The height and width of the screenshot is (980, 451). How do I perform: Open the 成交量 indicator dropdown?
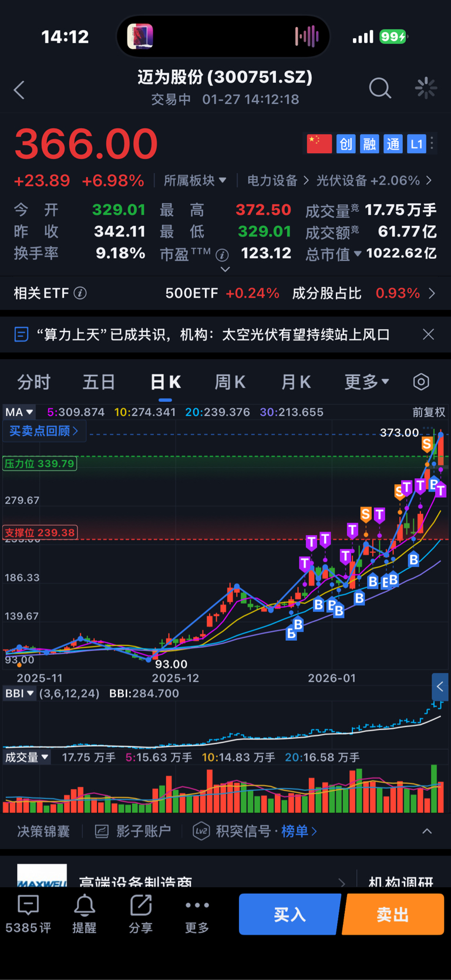click(27, 758)
